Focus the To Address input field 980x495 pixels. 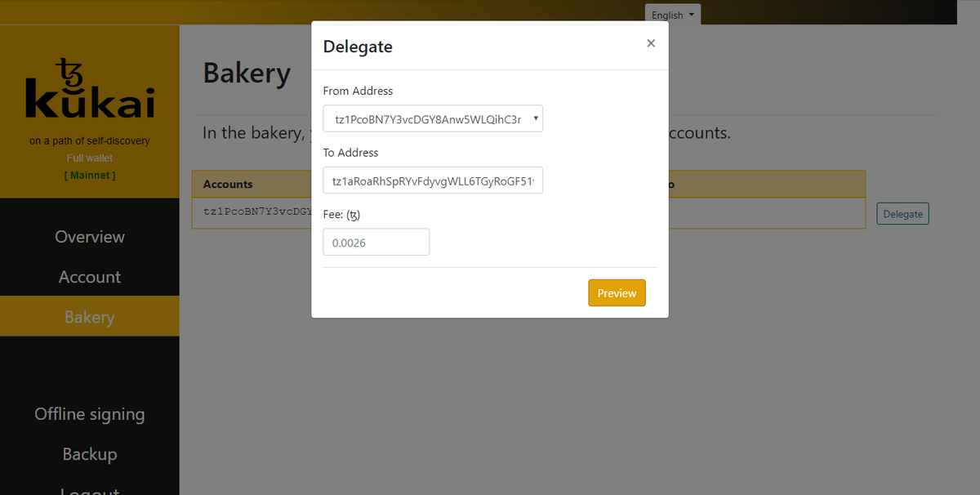[x=433, y=181]
